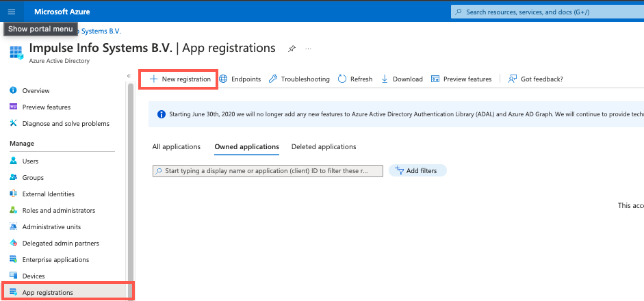Open Diagnose and solve problems
Screen dimensions: 644x301
click(67, 123)
